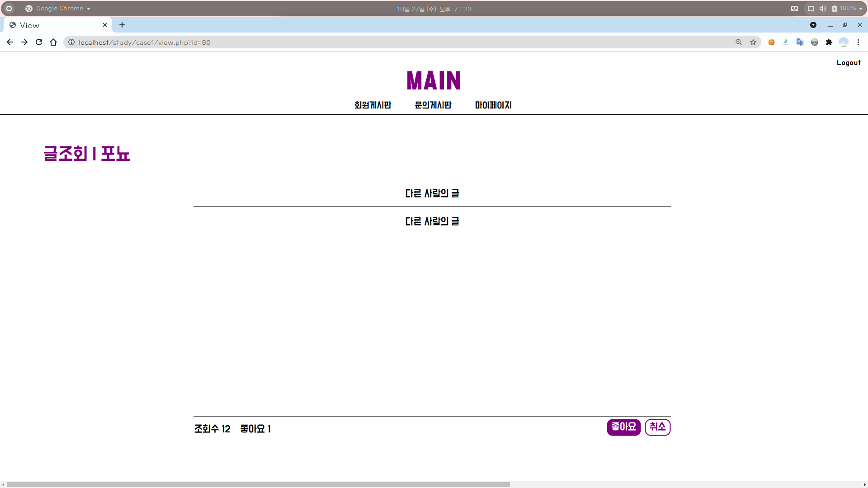The width and height of the screenshot is (868, 488).
Task: Click the Logout link
Action: tap(848, 63)
